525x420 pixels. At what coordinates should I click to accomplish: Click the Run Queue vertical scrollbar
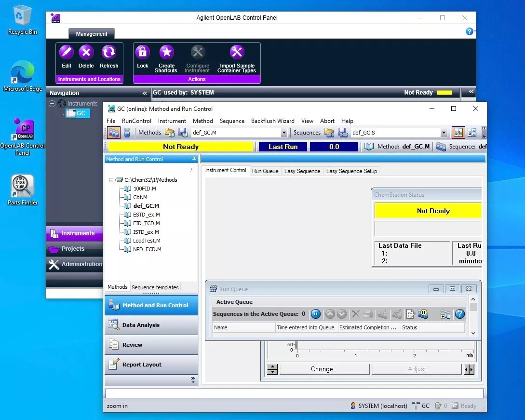(x=473, y=316)
